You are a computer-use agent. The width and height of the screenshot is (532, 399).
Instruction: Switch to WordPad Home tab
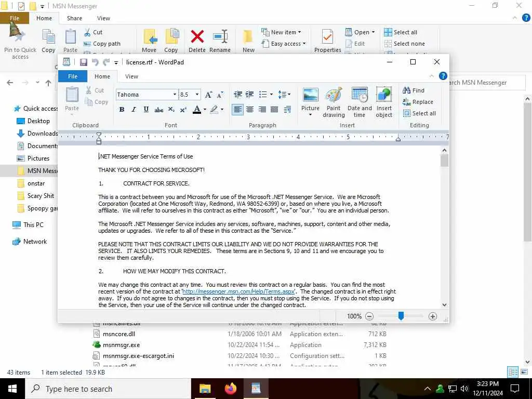click(102, 76)
